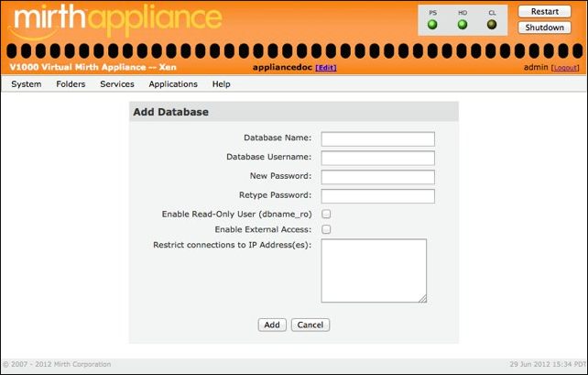Click the Restrict connections to IP Address(es) label

pyautogui.click(x=233, y=245)
